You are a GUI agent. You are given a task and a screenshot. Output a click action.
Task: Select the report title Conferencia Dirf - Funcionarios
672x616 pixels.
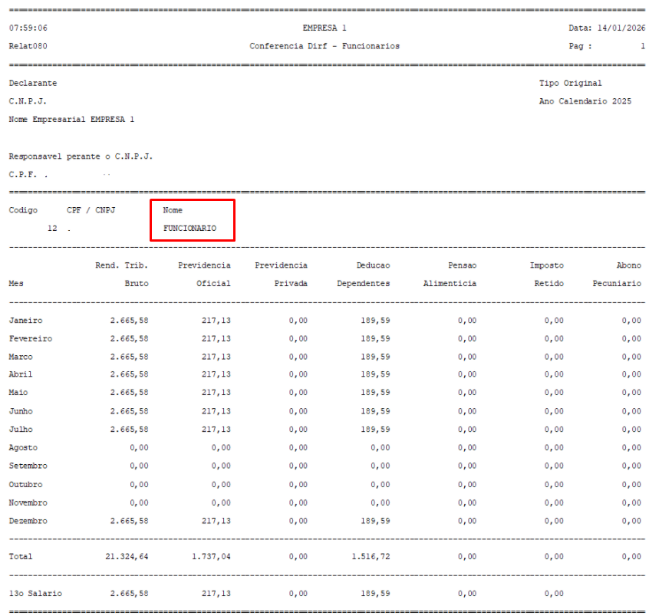pyautogui.click(x=324, y=46)
